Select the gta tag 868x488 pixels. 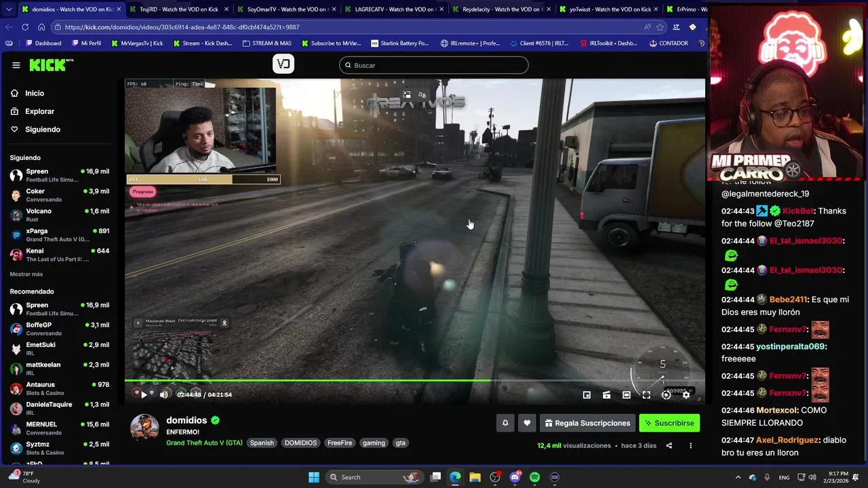click(401, 443)
